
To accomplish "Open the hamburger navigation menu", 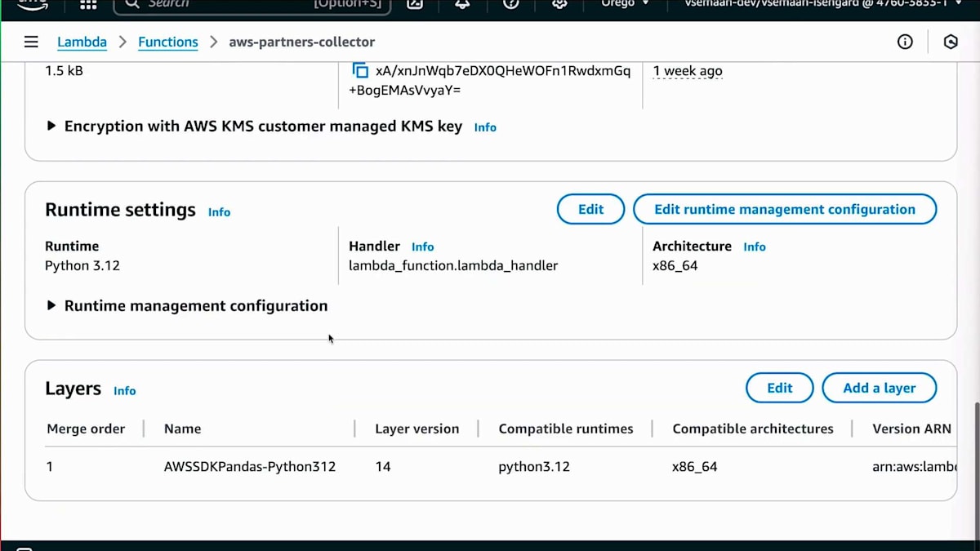I will tap(31, 42).
